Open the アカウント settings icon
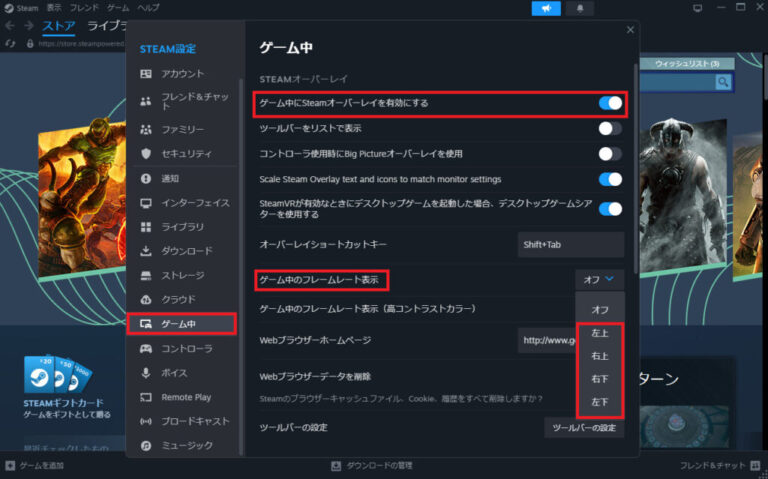 click(146, 74)
